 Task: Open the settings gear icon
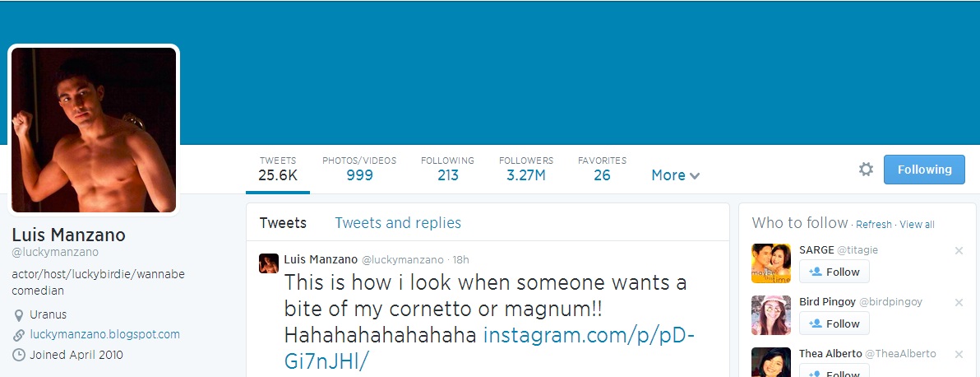click(866, 169)
